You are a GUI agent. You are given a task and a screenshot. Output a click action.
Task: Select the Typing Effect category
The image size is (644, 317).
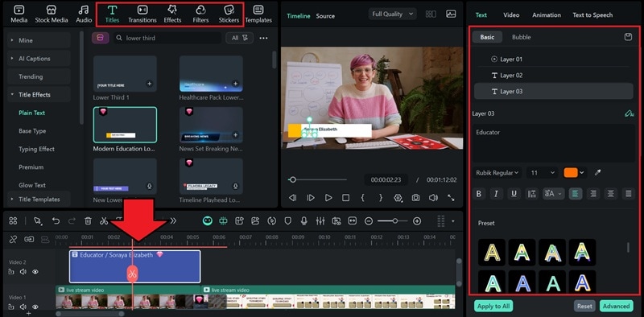coord(36,149)
